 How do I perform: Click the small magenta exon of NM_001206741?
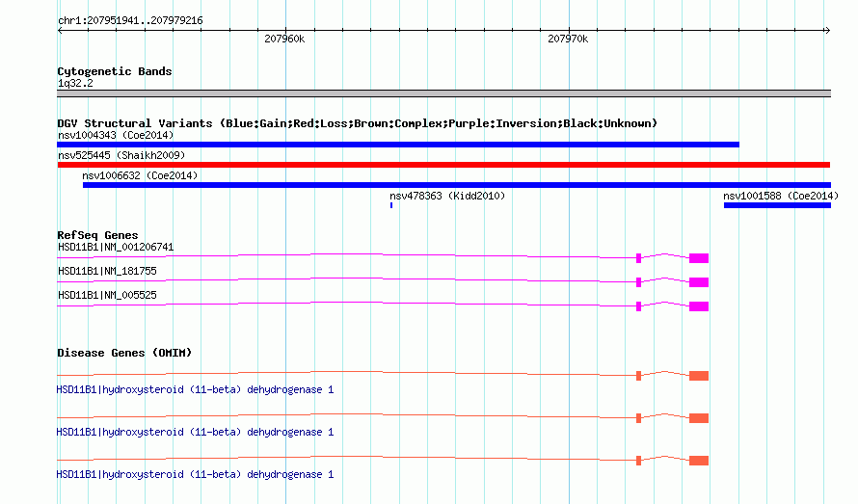click(x=638, y=258)
